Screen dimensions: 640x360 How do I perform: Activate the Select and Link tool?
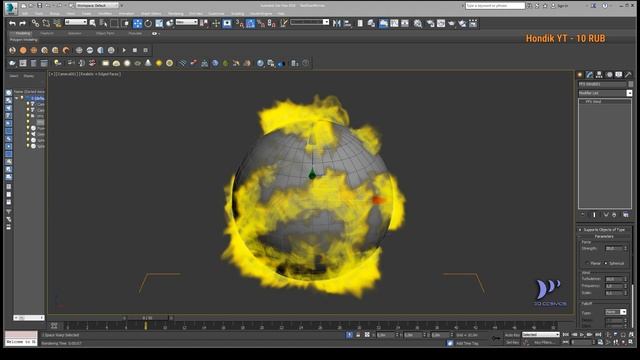pyautogui.click(x=36, y=23)
